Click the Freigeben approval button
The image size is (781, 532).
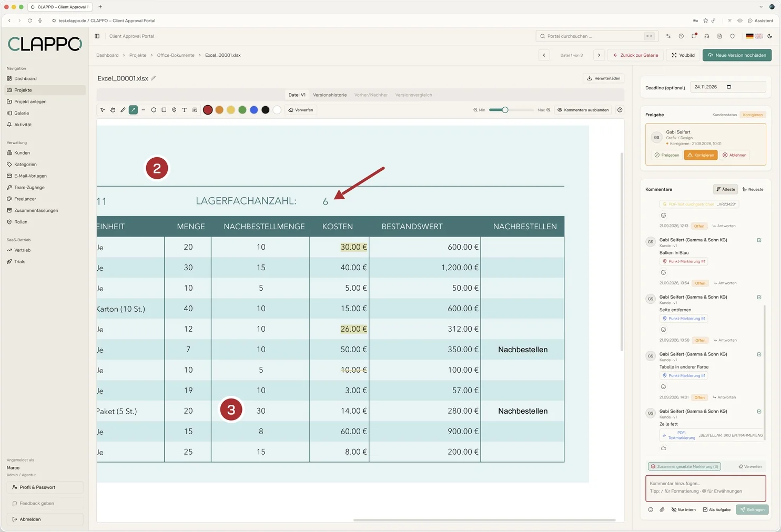click(667, 155)
